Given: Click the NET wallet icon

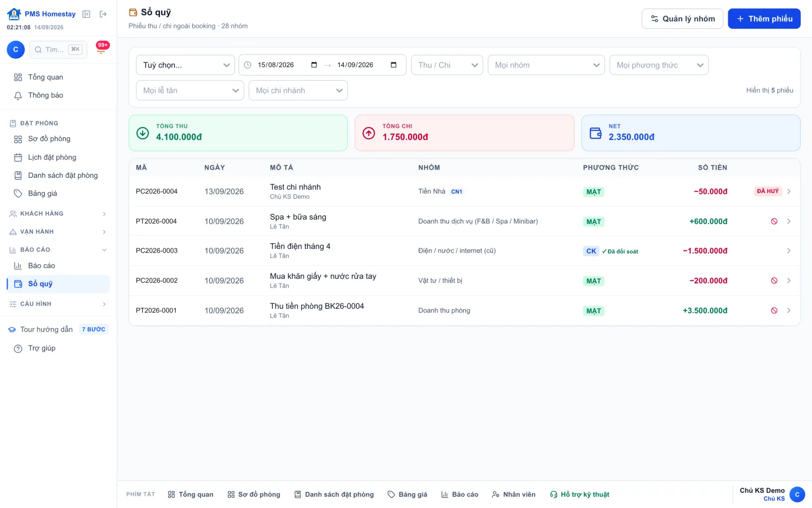Looking at the screenshot, I should [595, 133].
